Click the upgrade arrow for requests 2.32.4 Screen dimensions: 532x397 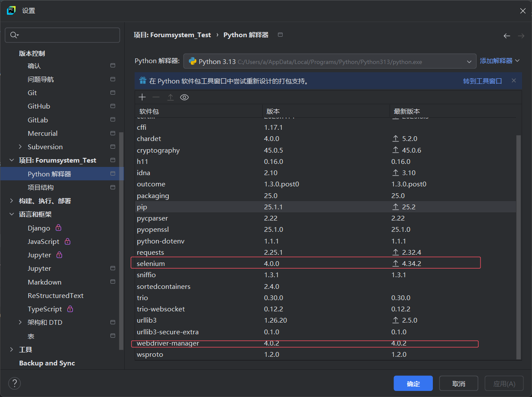[x=395, y=252]
